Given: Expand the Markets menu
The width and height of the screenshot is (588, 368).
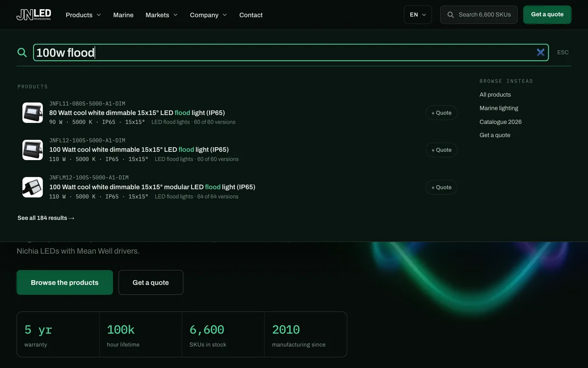Looking at the screenshot, I should [162, 15].
